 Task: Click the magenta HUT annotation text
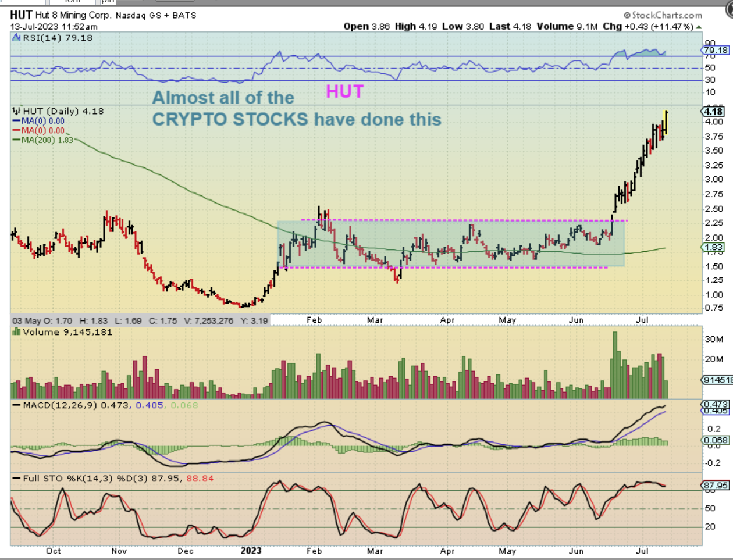coord(345,91)
